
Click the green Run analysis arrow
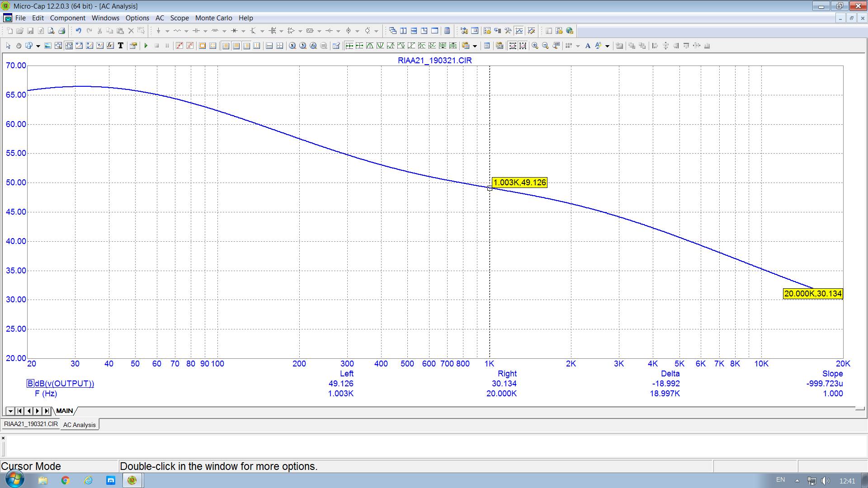pos(146,46)
